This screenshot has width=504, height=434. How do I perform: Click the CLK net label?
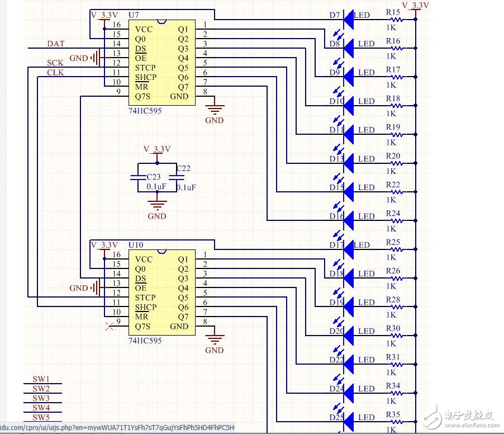(55, 73)
